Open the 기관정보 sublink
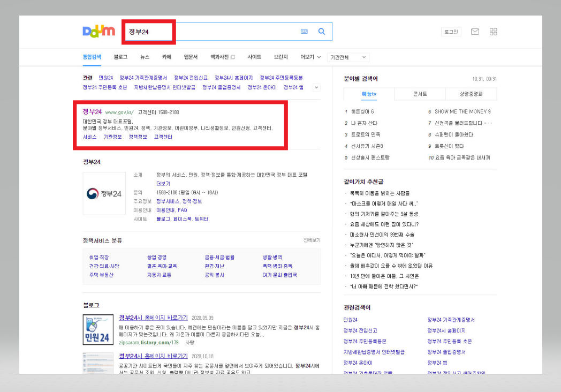This screenshot has width=561, height=392. 113,137
